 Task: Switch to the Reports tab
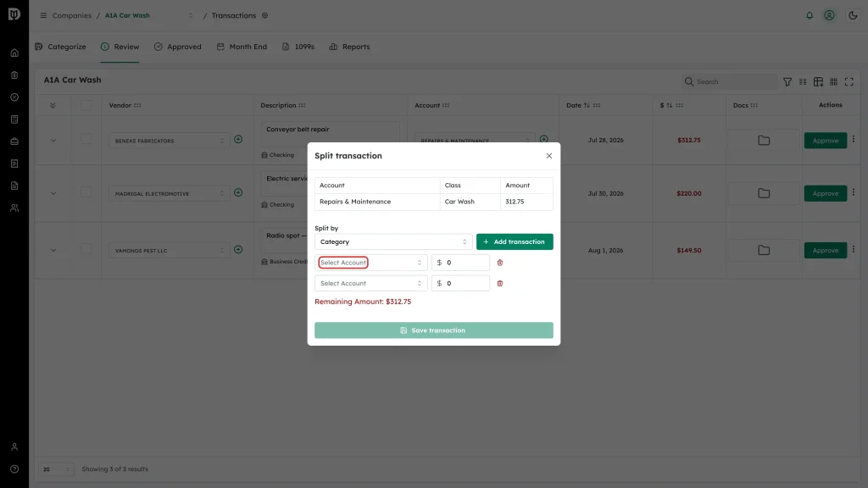click(350, 47)
